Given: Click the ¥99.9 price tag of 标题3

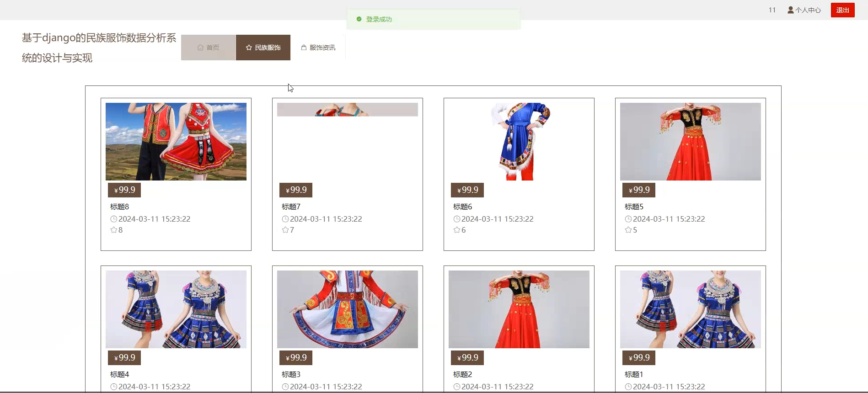Looking at the screenshot, I should pos(296,358).
